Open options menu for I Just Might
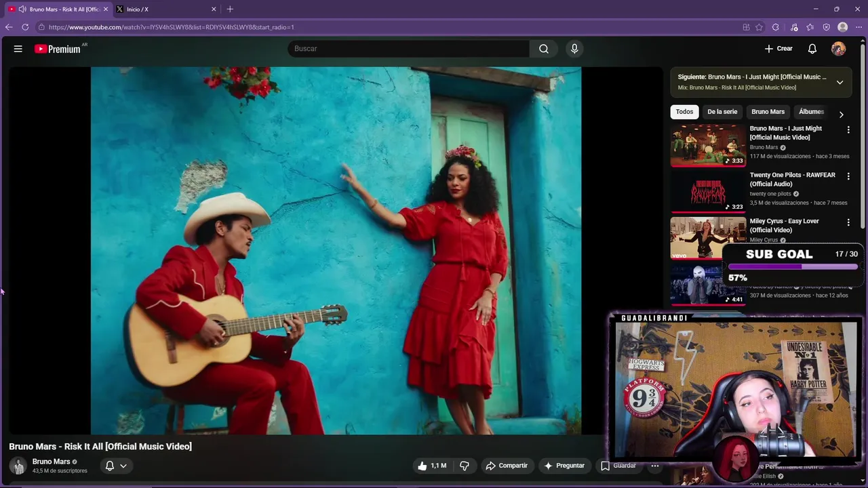Viewport: 868px width, 488px height. click(x=848, y=129)
